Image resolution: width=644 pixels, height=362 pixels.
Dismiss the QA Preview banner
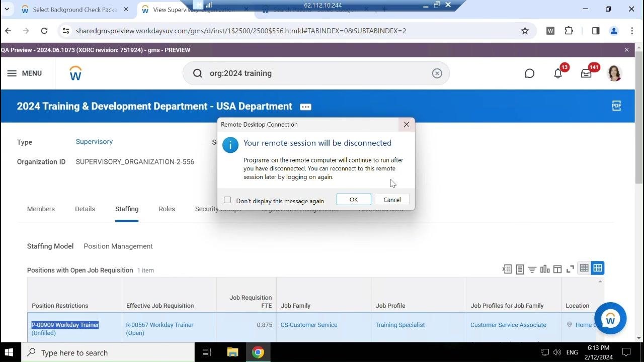tap(626, 50)
